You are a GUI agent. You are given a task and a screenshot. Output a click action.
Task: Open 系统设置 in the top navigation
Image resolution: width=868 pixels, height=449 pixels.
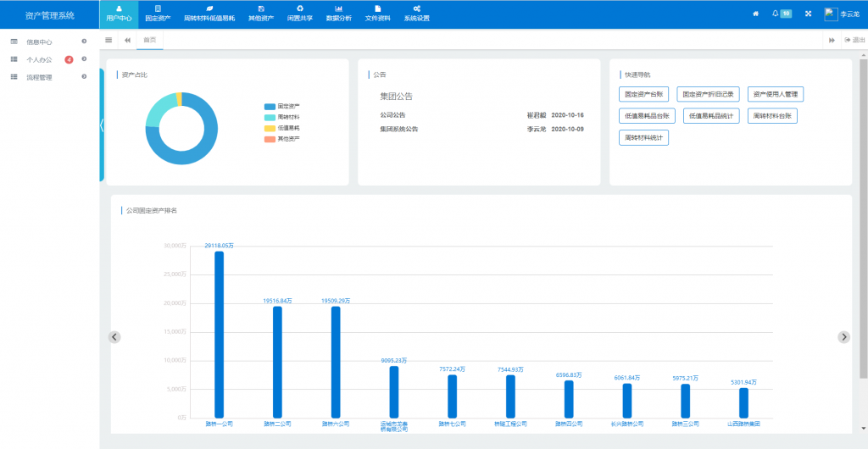pos(416,14)
